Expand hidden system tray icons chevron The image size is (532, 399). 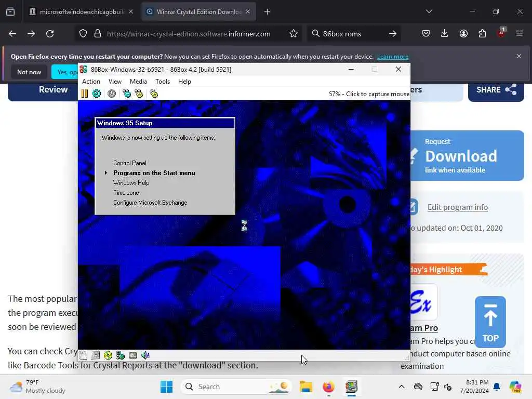click(402, 387)
